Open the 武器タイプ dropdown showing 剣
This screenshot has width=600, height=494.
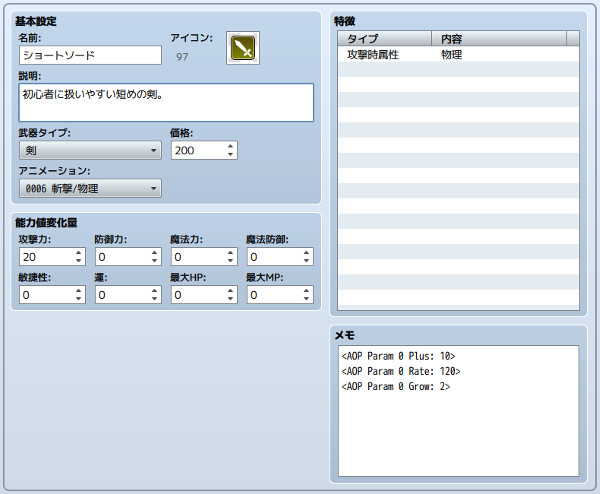coord(90,150)
